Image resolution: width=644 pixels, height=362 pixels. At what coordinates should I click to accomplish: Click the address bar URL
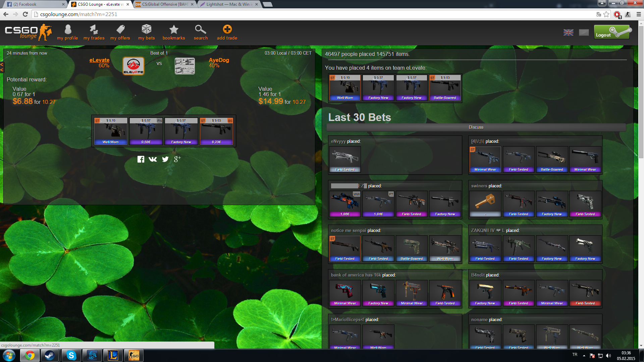click(79, 14)
